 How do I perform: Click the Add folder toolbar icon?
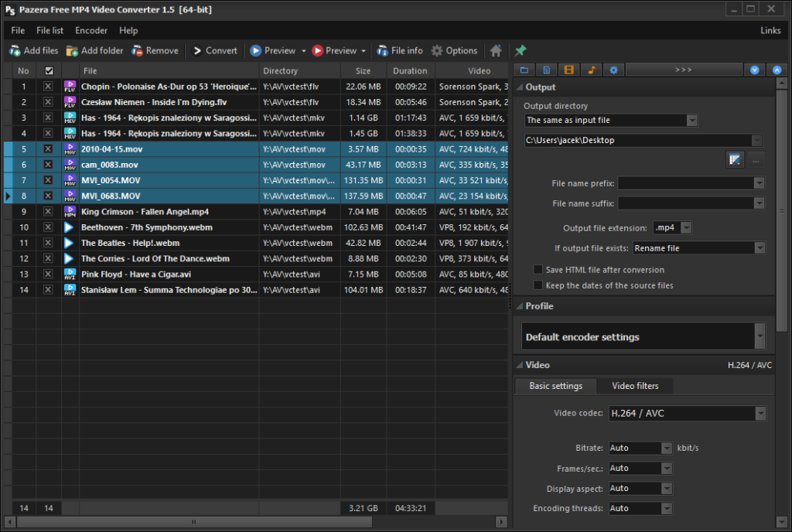(x=72, y=50)
